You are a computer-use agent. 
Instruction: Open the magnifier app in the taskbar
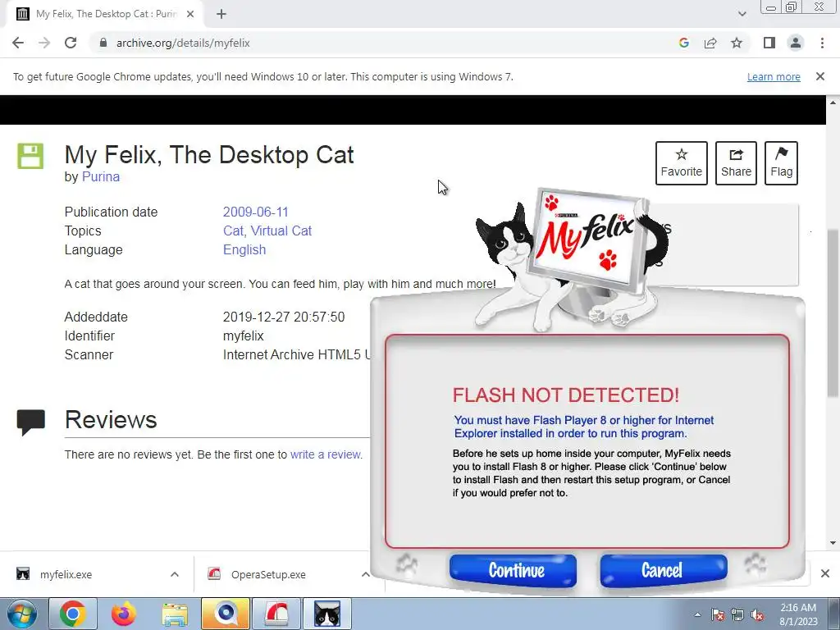(226, 614)
